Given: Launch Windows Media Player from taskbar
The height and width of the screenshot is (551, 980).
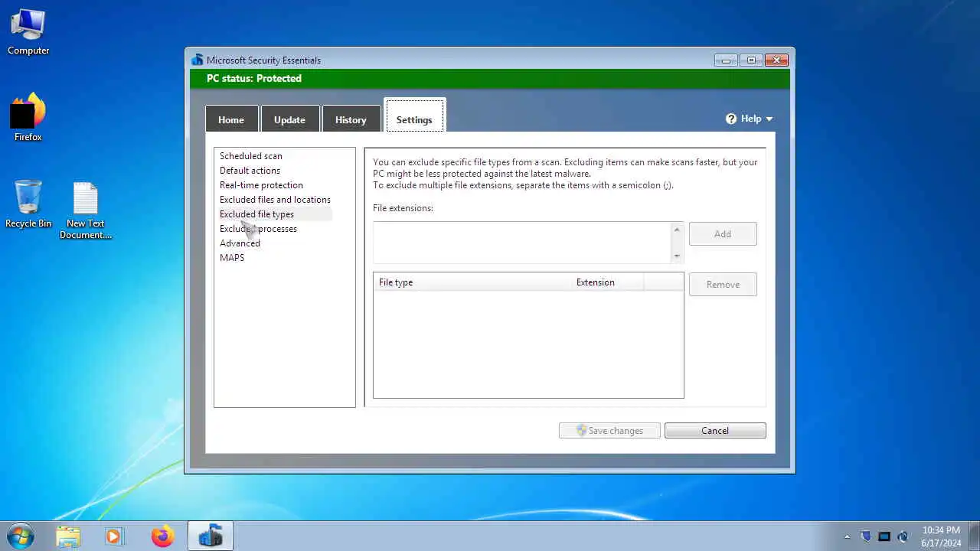Looking at the screenshot, I should pyautogui.click(x=114, y=536).
